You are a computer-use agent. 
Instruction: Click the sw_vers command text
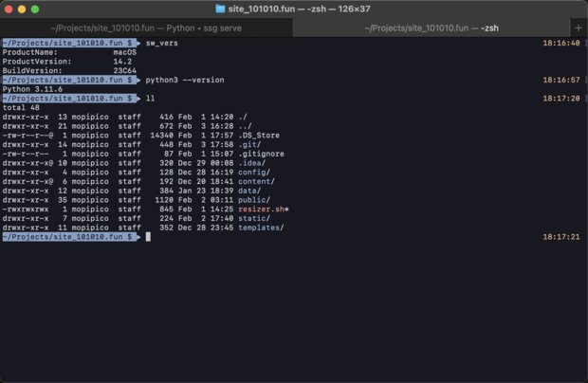click(161, 43)
